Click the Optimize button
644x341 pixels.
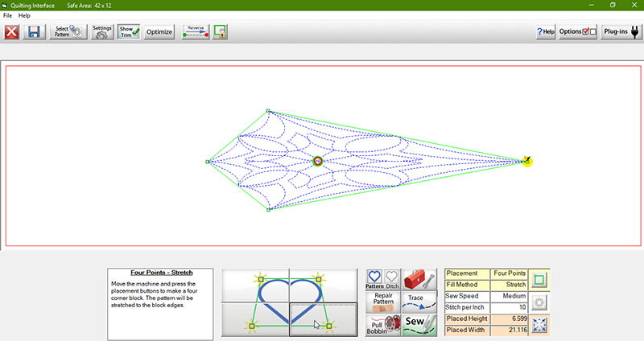[159, 32]
